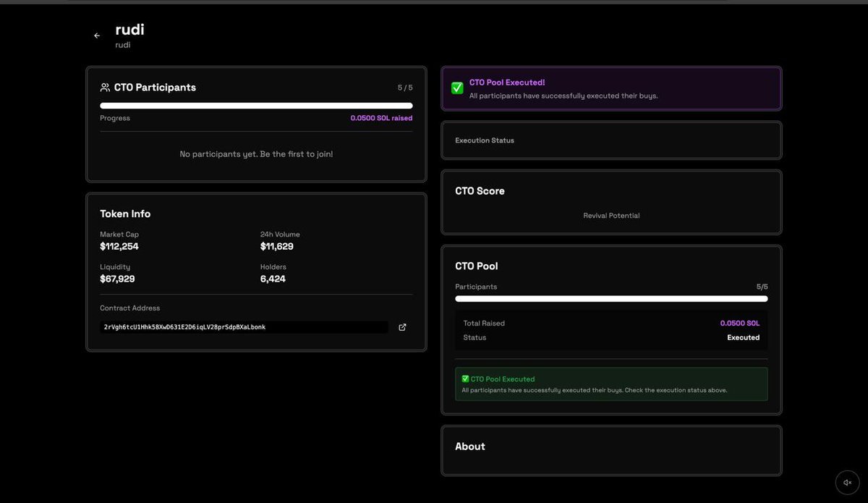
Task: Click the speaker mute icon in bottom corner
Action: click(847, 482)
